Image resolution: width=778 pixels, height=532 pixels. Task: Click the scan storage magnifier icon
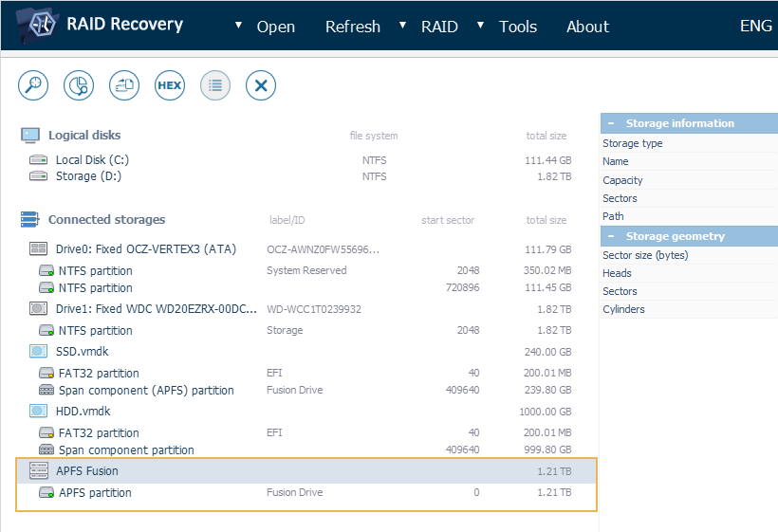(x=33, y=85)
